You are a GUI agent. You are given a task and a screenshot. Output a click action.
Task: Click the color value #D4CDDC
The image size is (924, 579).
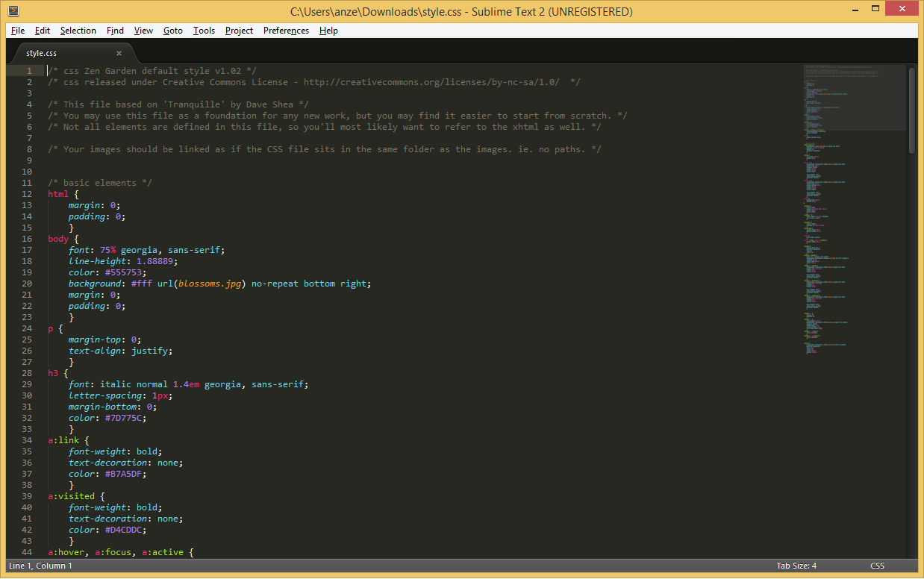pos(122,530)
